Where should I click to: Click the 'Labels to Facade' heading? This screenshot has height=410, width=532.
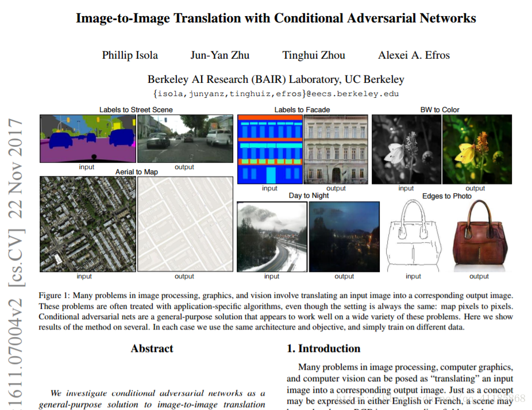[302, 110]
